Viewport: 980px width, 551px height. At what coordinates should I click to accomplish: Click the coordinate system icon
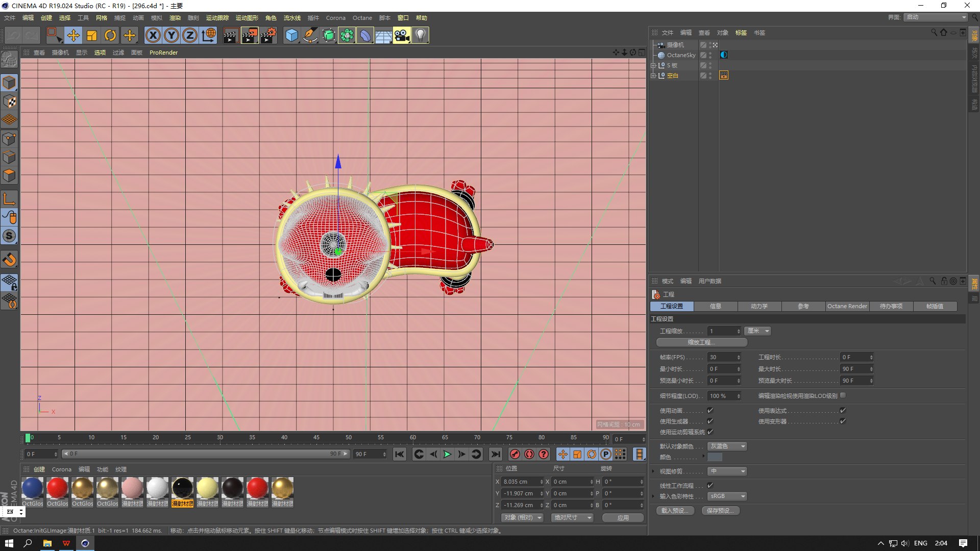pyautogui.click(x=208, y=35)
